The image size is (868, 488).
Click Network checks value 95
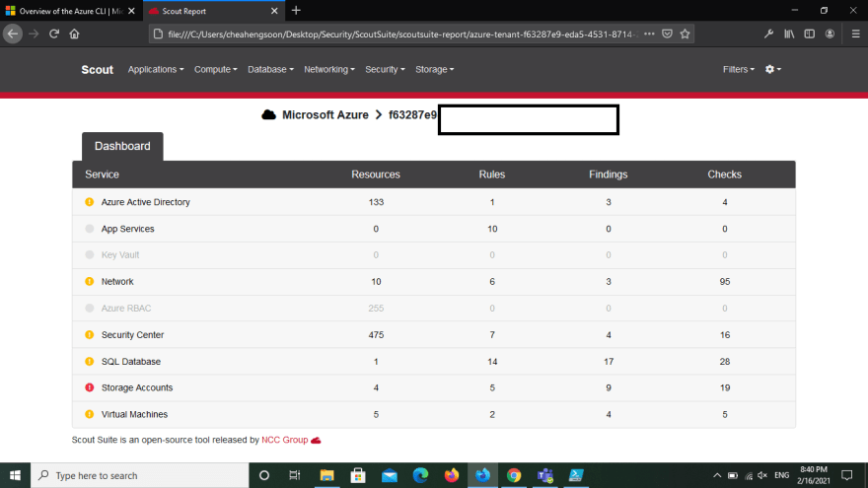point(725,282)
